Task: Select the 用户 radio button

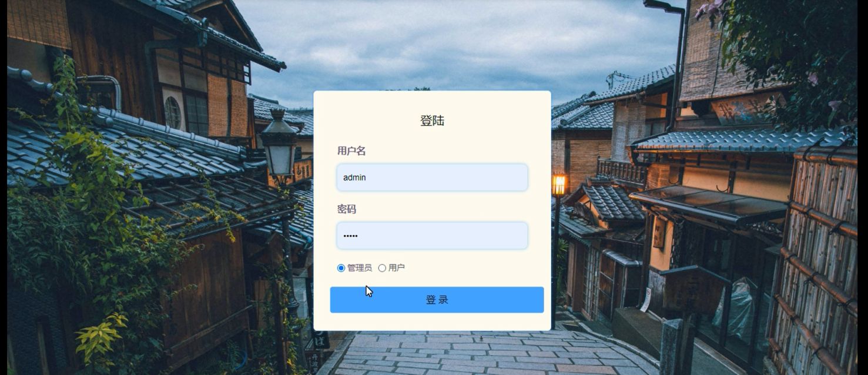Action: [382, 268]
